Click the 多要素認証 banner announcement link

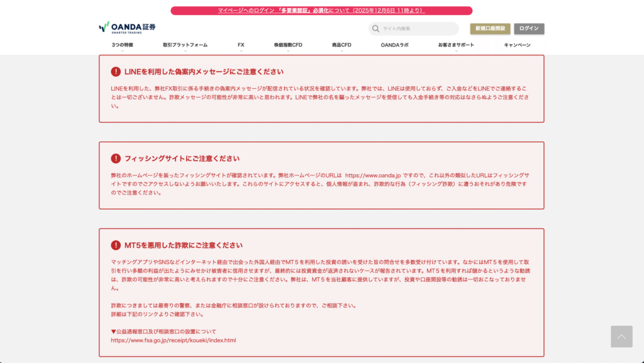click(x=321, y=10)
